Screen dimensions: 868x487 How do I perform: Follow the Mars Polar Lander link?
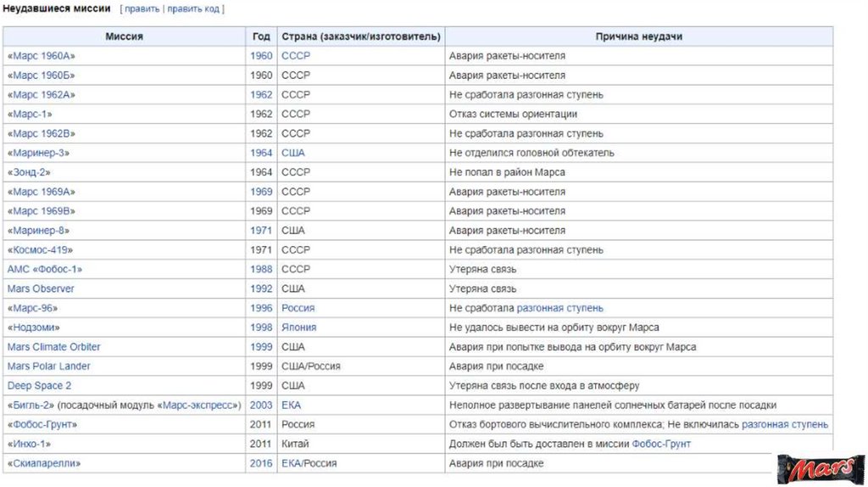[48, 367]
